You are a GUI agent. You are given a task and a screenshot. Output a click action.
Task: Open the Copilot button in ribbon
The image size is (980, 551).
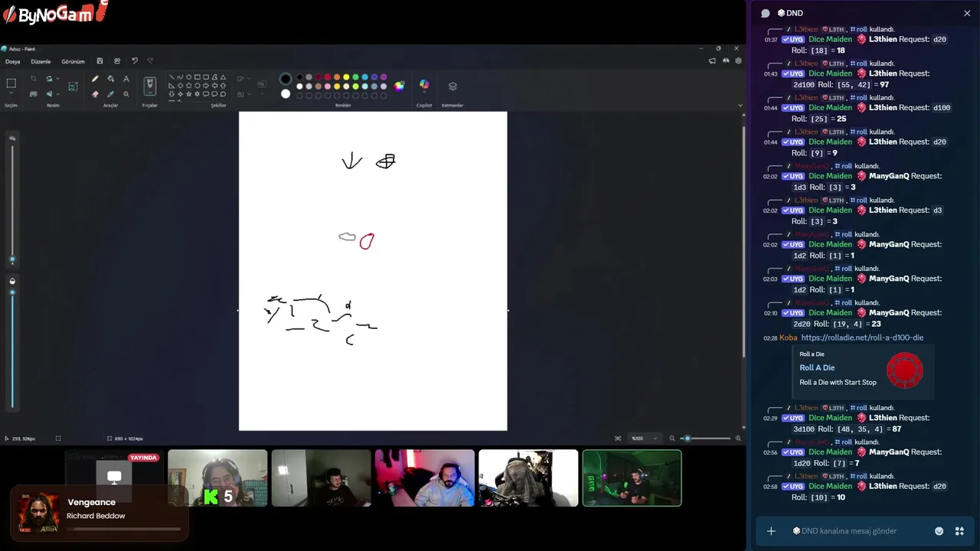[424, 84]
